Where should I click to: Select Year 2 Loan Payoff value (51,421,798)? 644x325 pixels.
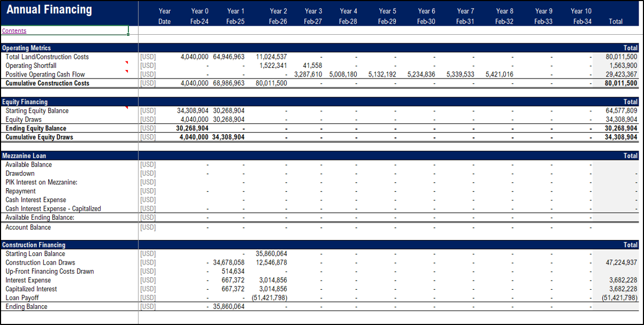click(x=270, y=298)
